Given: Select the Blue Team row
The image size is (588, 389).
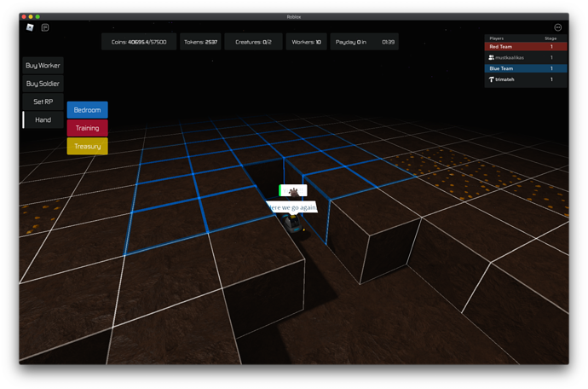Looking at the screenshot, I should (x=526, y=68).
